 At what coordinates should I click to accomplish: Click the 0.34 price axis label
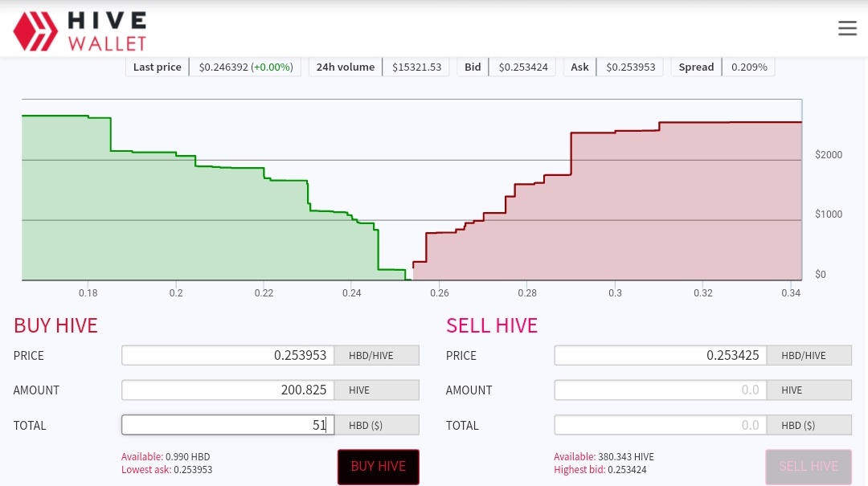[791, 293]
